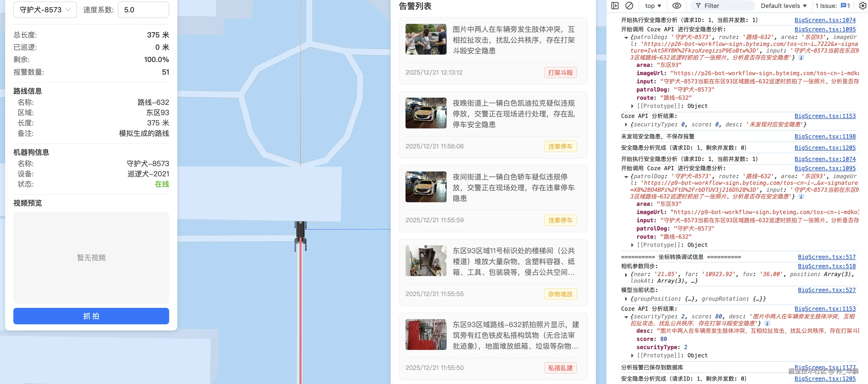Clear the console with the ban icon

pyautogui.click(x=629, y=6)
